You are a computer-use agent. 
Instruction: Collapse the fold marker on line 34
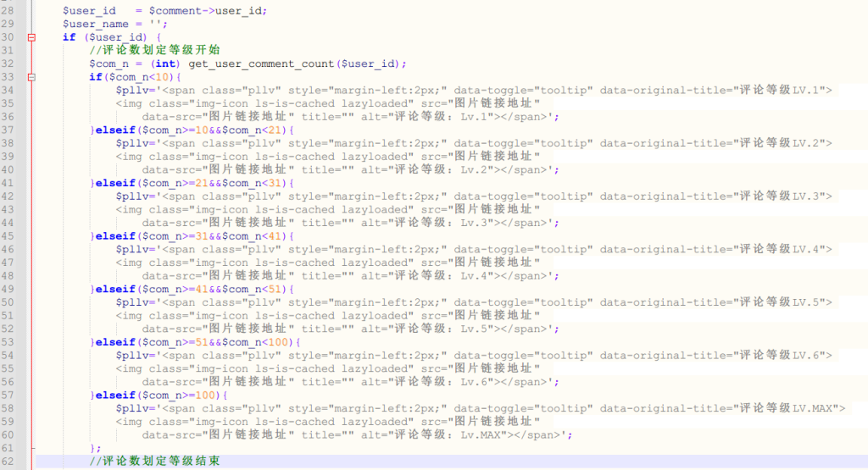pos(32,77)
